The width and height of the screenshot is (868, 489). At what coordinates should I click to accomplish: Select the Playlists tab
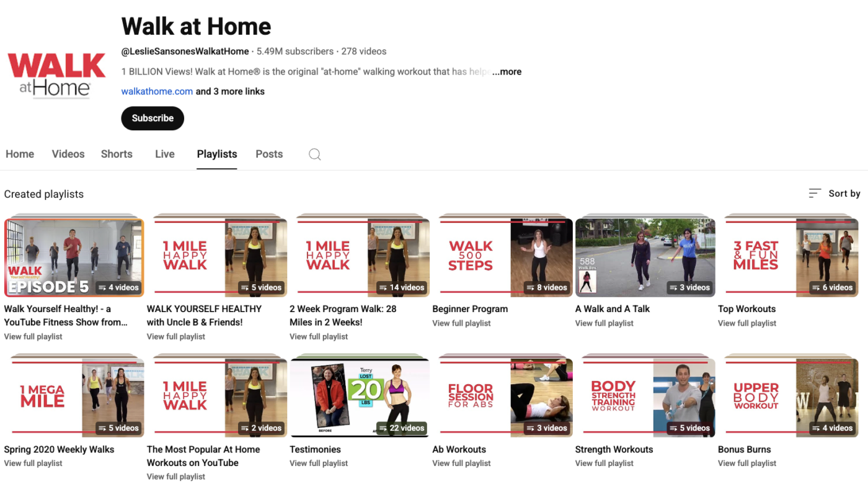point(217,154)
